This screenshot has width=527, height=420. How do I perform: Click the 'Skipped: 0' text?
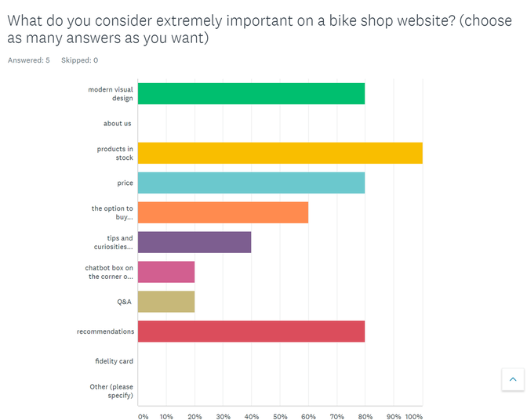point(79,60)
